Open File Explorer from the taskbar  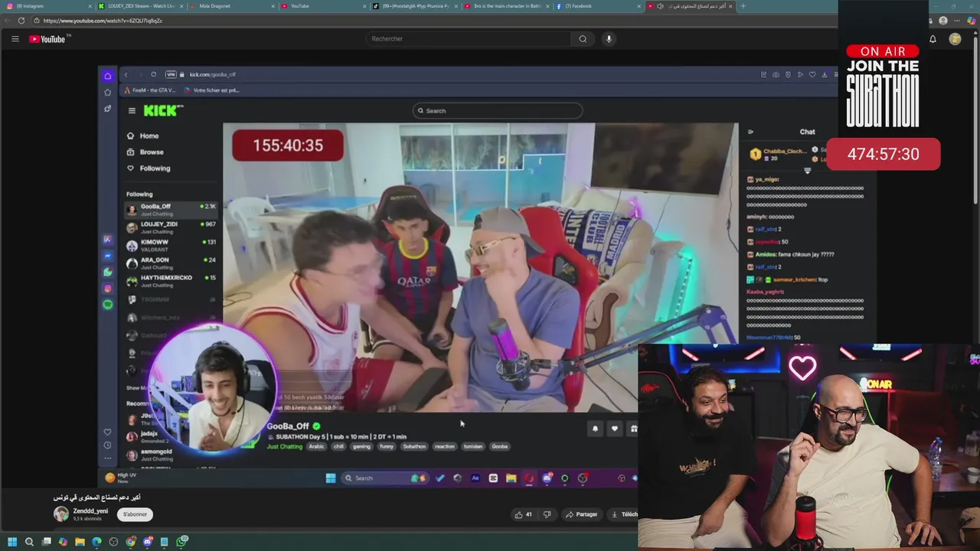(x=80, y=542)
